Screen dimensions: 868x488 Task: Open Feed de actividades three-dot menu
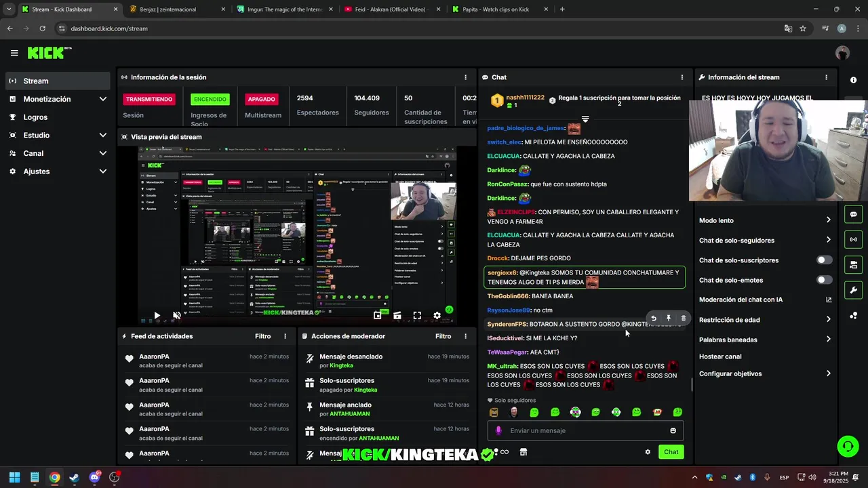coord(285,336)
